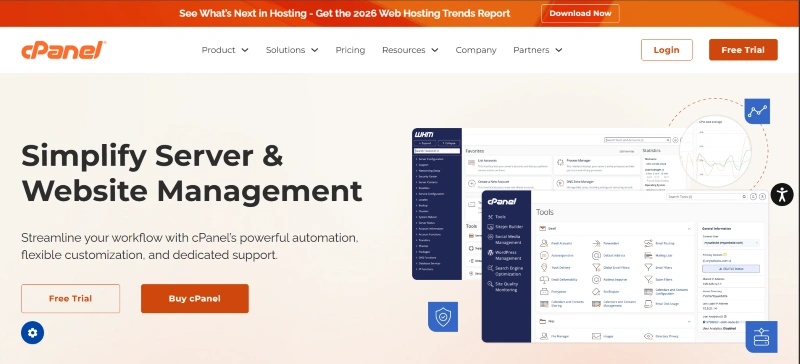Click the blue line-chart icon badge
Viewport: 800px width, 364px height.
[x=757, y=111]
